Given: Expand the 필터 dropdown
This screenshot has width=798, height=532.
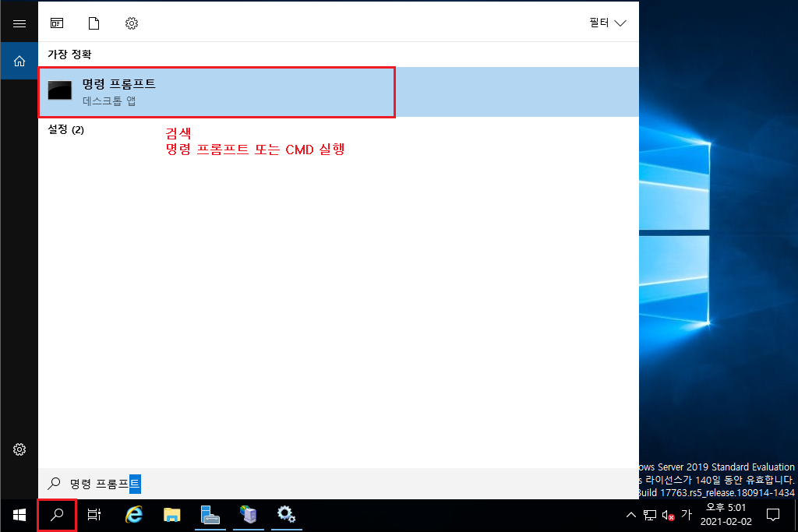Looking at the screenshot, I should (x=608, y=23).
